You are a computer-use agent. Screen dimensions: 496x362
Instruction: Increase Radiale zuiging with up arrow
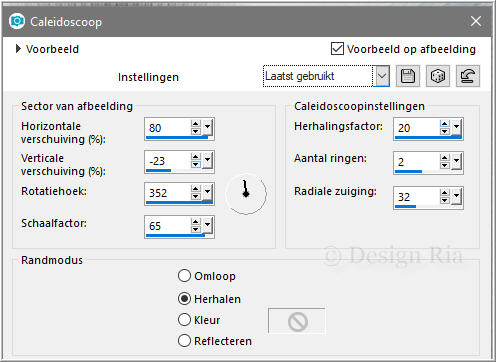(x=445, y=193)
